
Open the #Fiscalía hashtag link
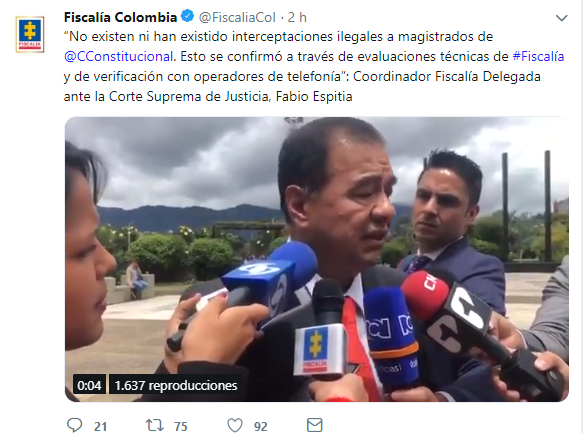point(538,56)
